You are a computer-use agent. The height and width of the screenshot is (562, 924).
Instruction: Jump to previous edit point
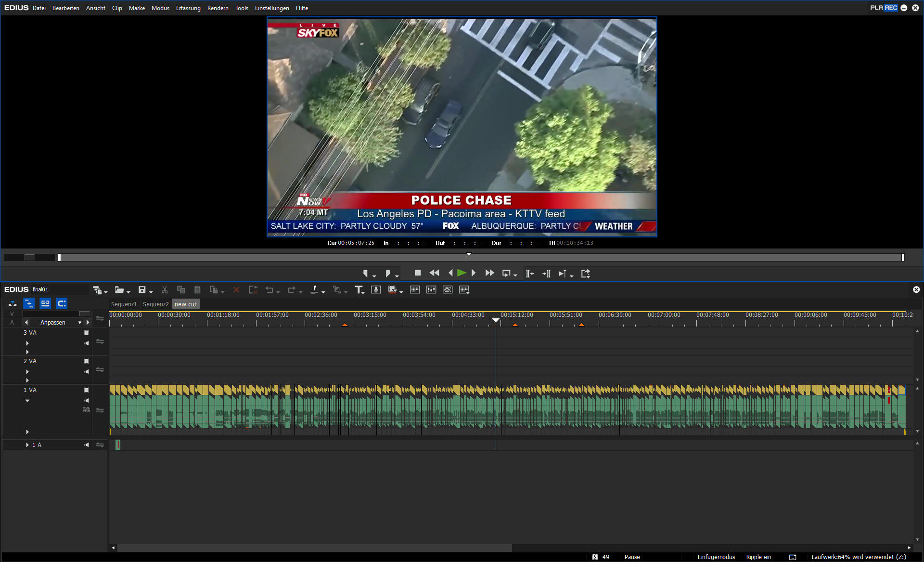click(x=529, y=273)
